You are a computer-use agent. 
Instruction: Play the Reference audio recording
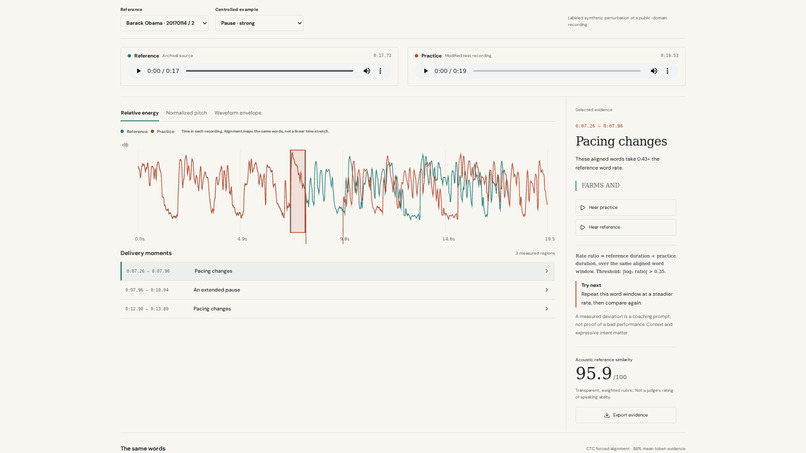(138, 71)
